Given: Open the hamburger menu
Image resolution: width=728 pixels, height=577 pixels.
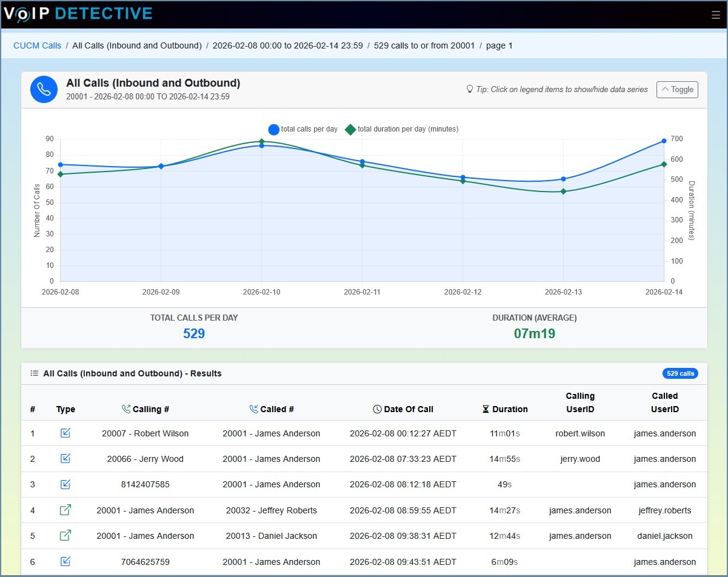Looking at the screenshot, I should coord(715,15).
